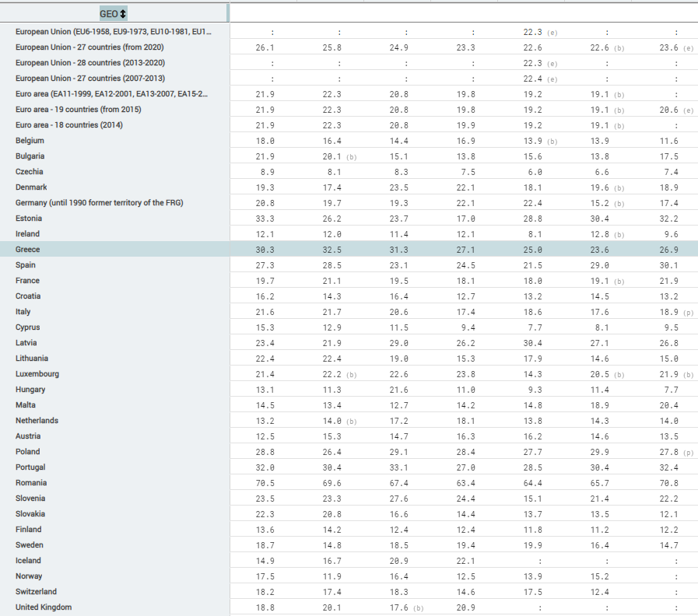This screenshot has width=698, height=616.
Task: Click Portugal's 33.1 value
Action: (399, 468)
